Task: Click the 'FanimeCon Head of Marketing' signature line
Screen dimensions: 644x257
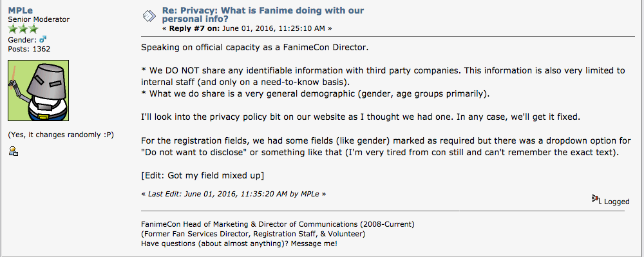Action: (278, 225)
